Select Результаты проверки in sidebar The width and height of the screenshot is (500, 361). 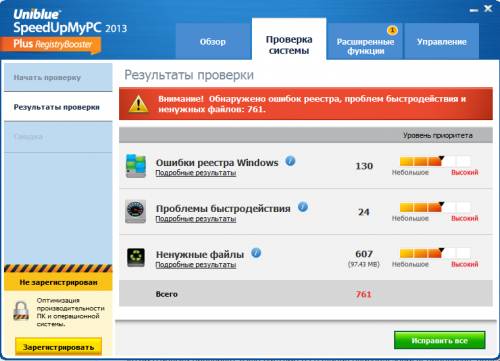pyautogui.click(x=58, y=107)
